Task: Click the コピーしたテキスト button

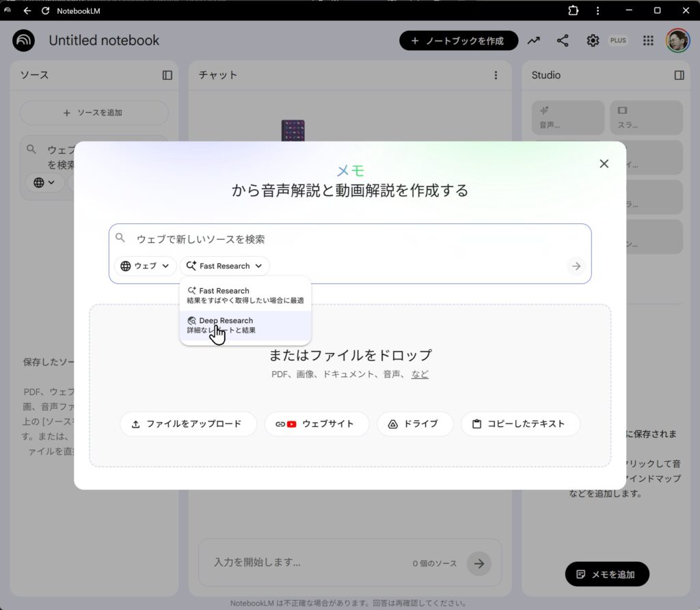Action: pyautogui.click(x=520, y=424)
